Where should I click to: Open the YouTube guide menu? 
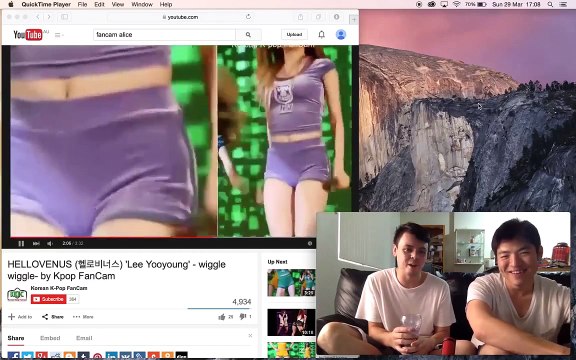tap(59, 35)
